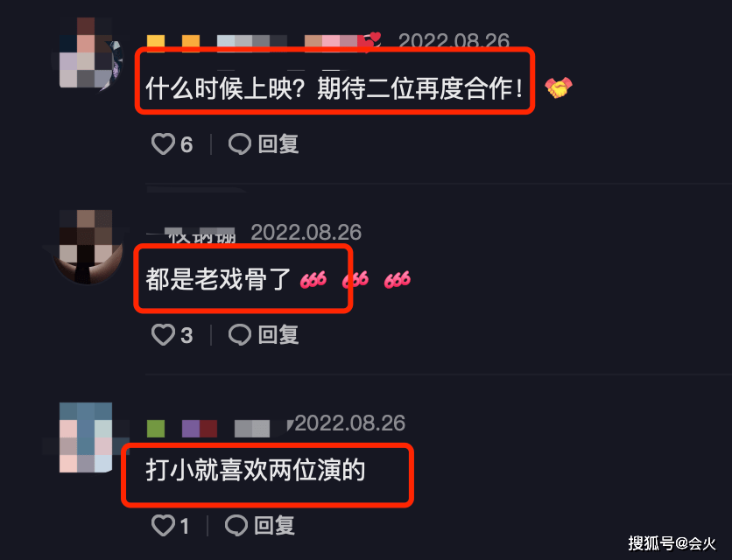Click the 搜狐号@会火 watermark

(672, 543)
